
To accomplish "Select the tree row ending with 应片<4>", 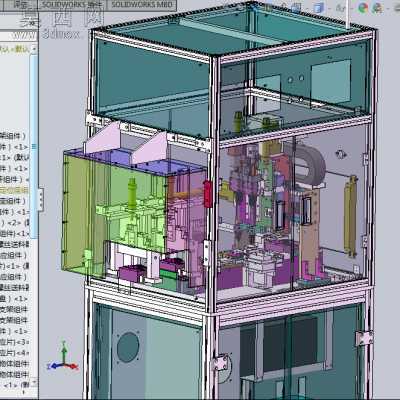I will [x=14, y=353].
